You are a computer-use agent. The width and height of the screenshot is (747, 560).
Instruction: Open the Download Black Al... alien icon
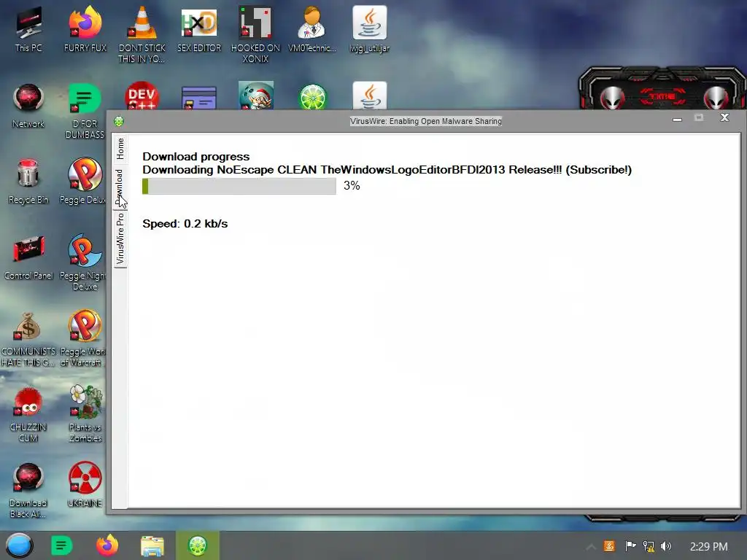click(28, 491)
